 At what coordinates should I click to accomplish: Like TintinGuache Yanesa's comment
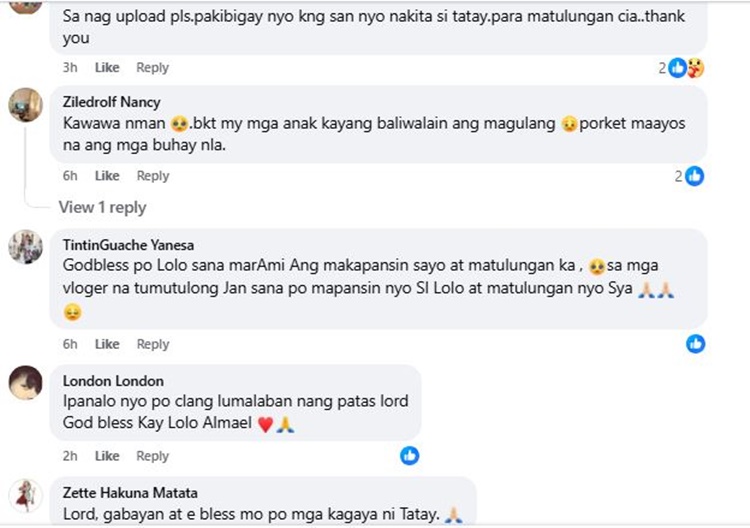pos(107,344)
